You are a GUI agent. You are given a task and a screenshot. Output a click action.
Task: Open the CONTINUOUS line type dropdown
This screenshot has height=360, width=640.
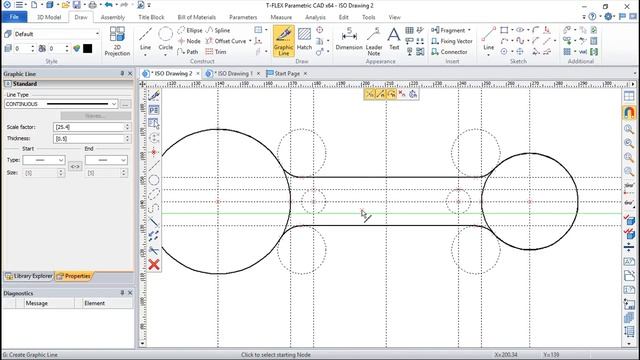(x=114, y=104)
